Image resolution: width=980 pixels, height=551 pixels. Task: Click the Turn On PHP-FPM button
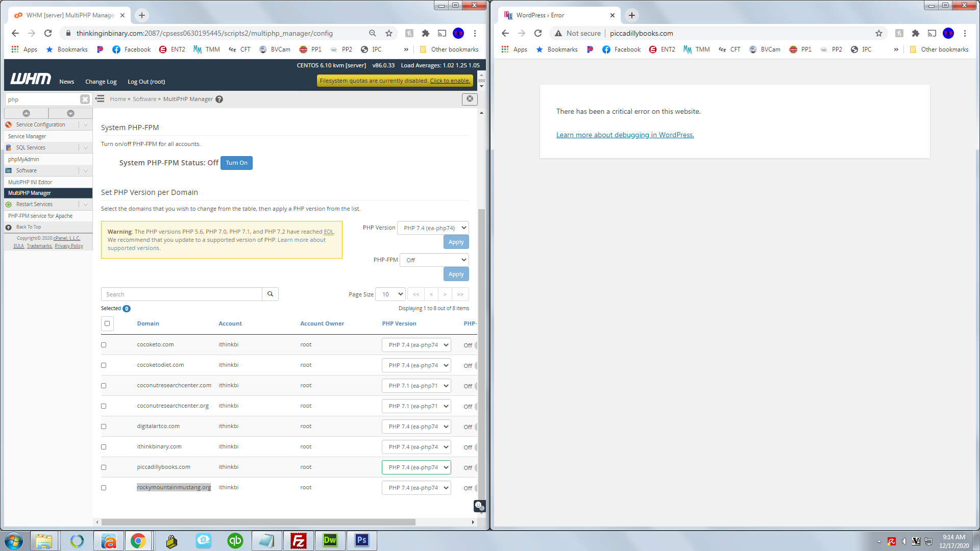(236, 163)
